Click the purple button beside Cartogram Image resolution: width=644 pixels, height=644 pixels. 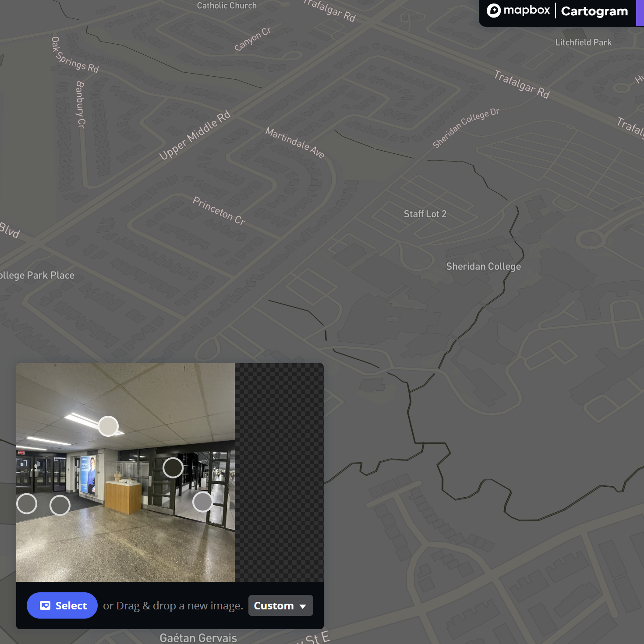(x=640, y=13)
